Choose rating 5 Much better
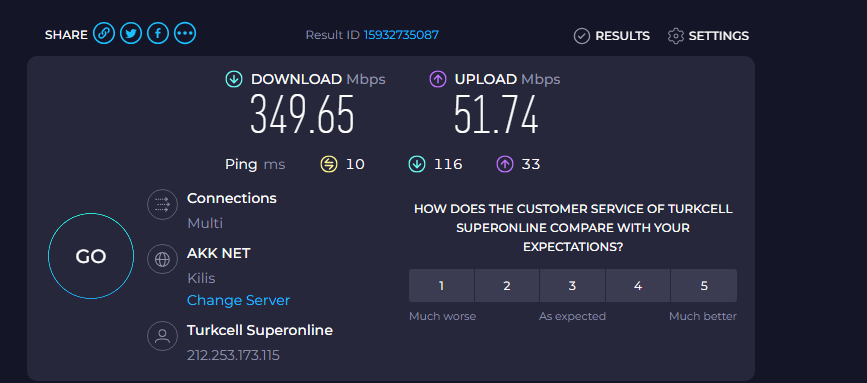Screen dimensions: 867x383 click(x=704, y=286)
